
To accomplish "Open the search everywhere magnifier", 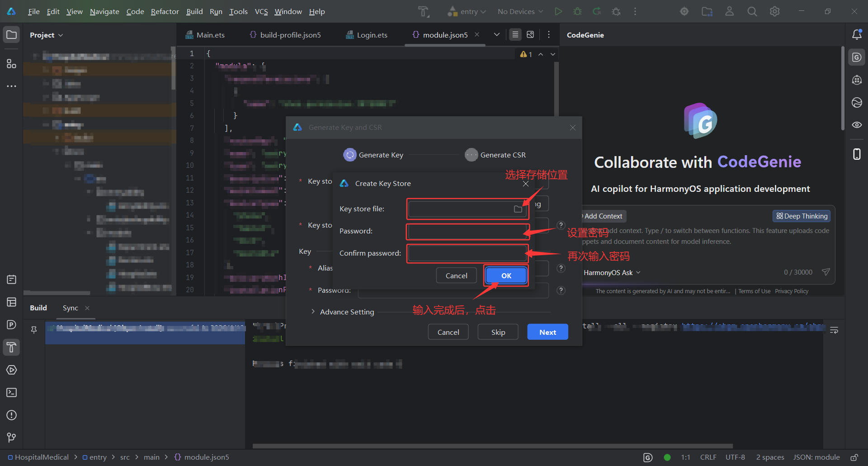I will [752, 11].
